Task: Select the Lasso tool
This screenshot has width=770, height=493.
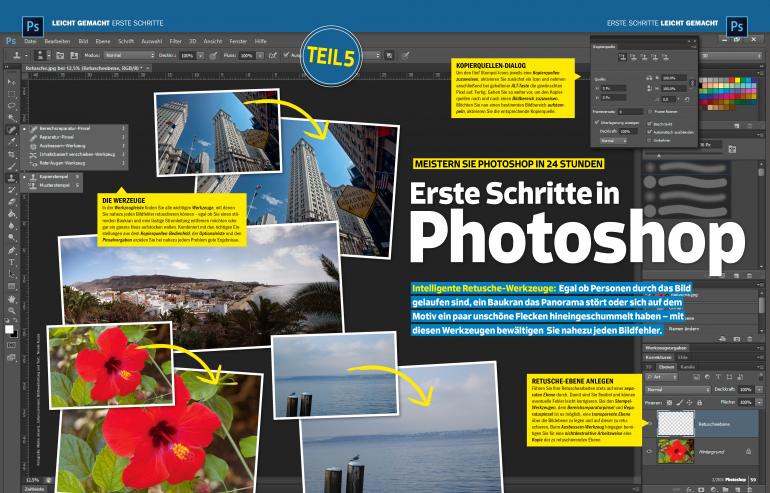Action: point(11,106)
